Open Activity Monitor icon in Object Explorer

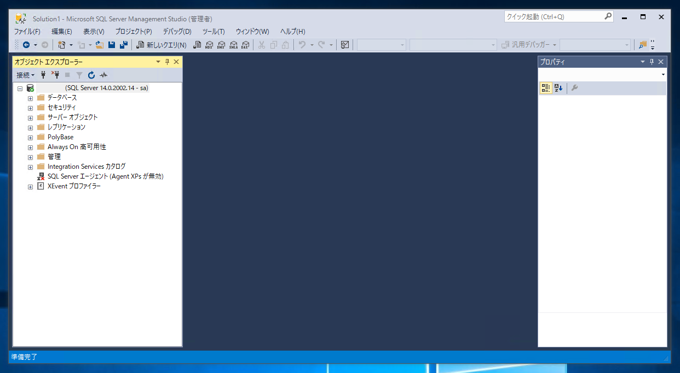pyautogui.click(x=103, y=75)
